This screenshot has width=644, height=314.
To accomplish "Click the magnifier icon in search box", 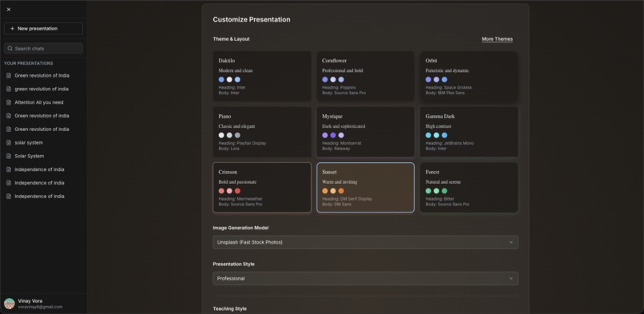I will pyautogui.click(x=10, y=49).
